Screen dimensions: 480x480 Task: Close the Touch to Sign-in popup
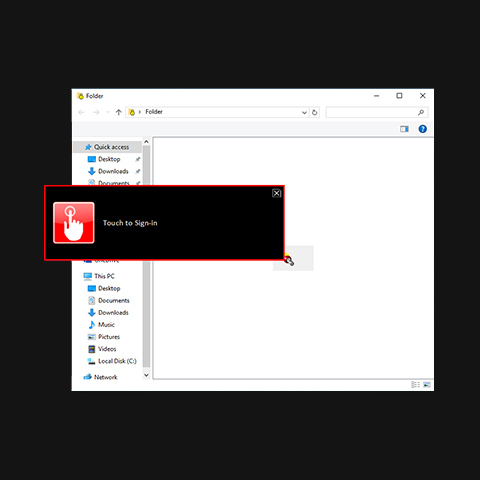pos(276,193)
